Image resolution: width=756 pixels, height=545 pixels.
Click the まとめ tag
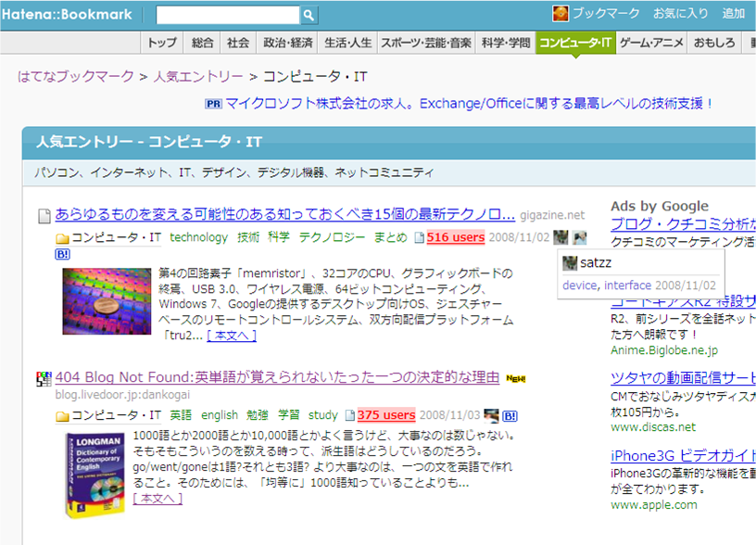coord(390,237)
